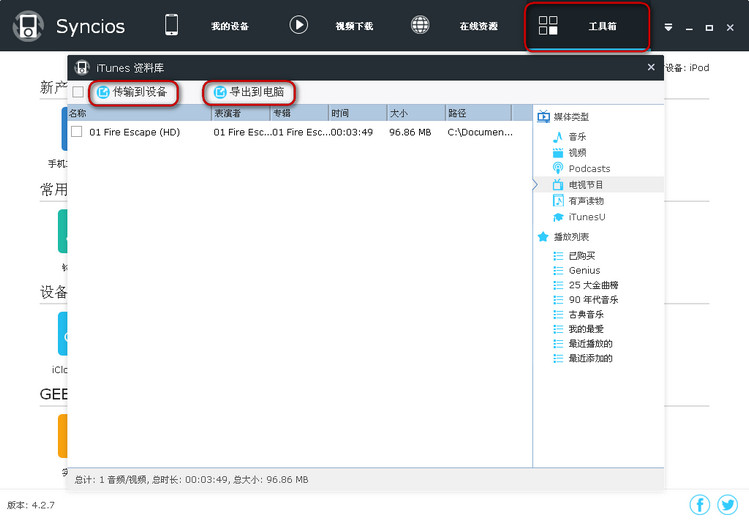
Task: Sort by 路径 column header
Action: [478, 113]
